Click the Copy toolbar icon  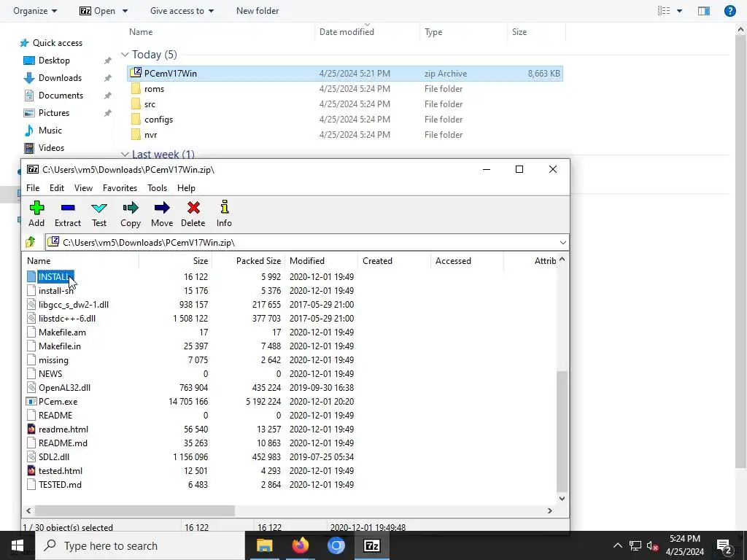(x=131, y=214)
